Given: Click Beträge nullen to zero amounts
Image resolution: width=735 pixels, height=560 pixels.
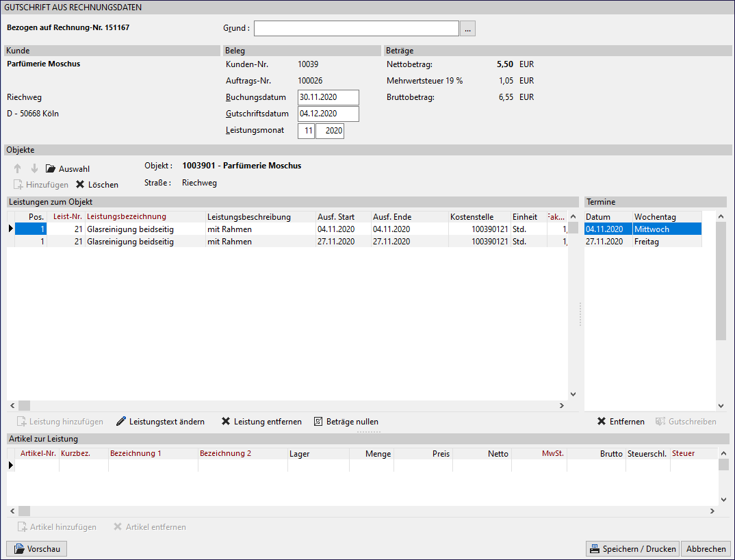Looking at the screenshot, I should click(x=346, y=422).
